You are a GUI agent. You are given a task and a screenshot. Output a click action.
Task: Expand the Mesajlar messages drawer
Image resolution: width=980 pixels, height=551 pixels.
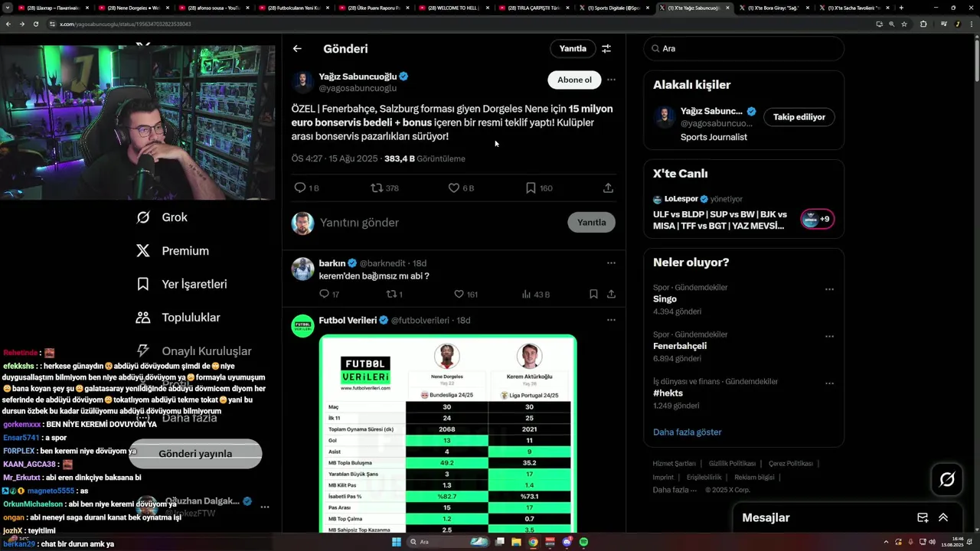click(943, 518)
